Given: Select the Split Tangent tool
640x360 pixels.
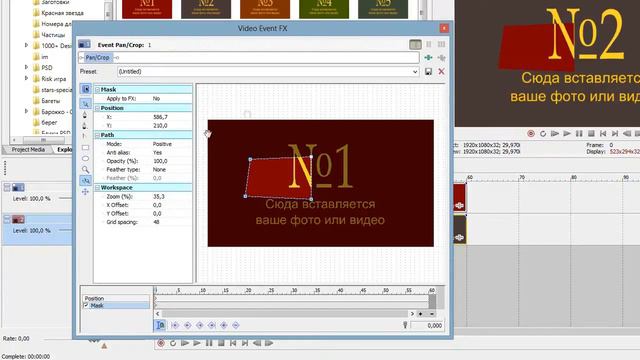Looking at the screenshot, I should tap(85, 136).
